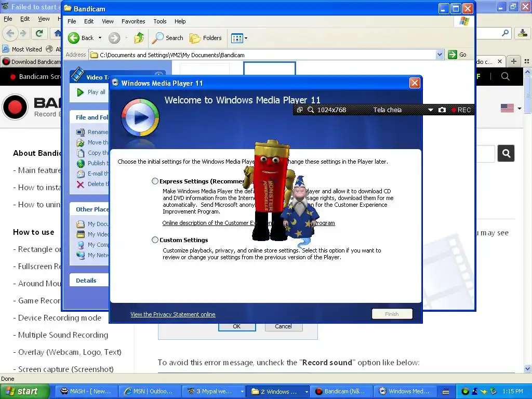Click the Publish to Web icon
This screenshot has height=399, width=532.
point(81,163)
